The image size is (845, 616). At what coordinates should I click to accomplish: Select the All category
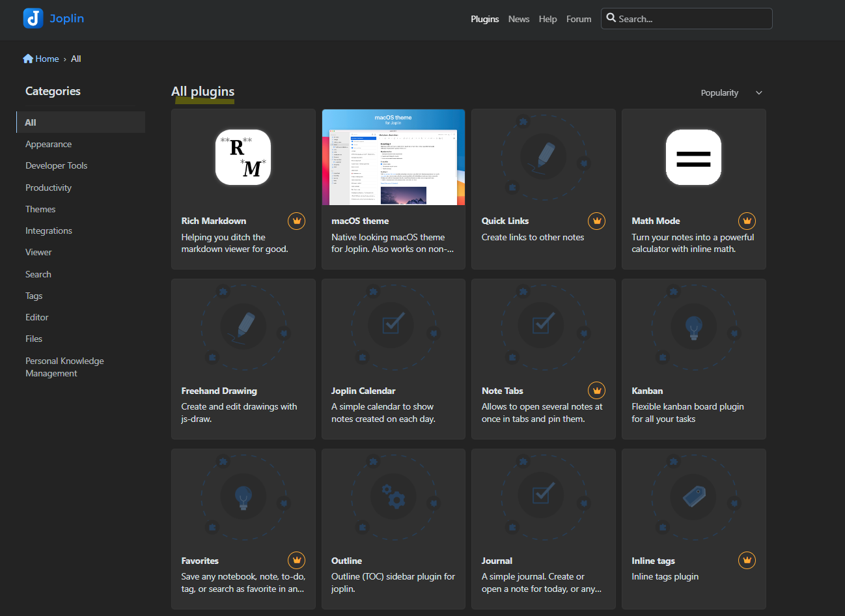[x=81, y=122]
